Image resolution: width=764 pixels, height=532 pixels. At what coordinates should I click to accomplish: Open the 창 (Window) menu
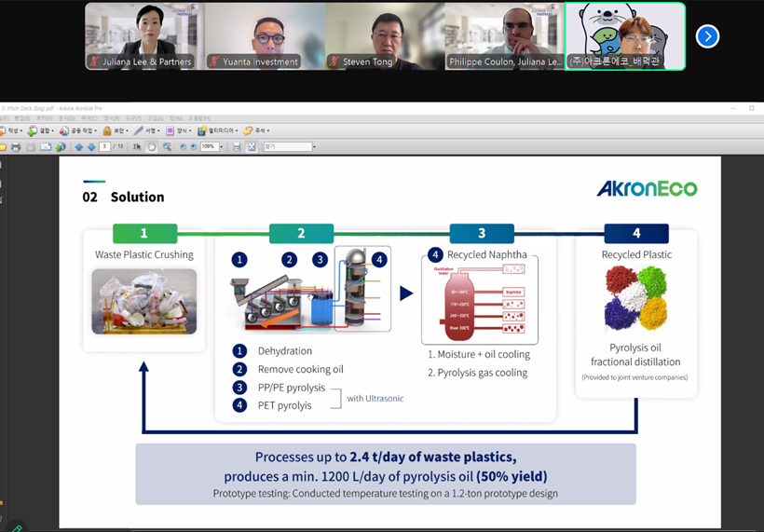pyautogui.click(x=177, y=118)
